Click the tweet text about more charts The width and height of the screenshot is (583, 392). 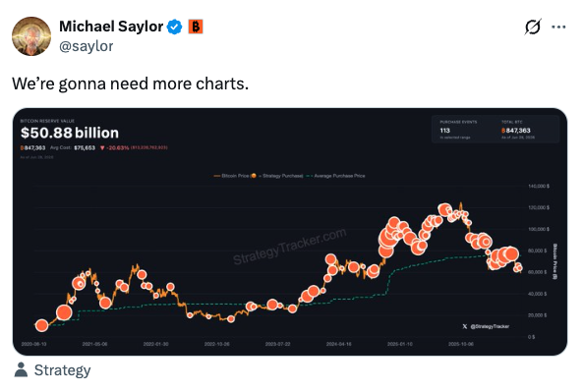click(x=130, y=84)
